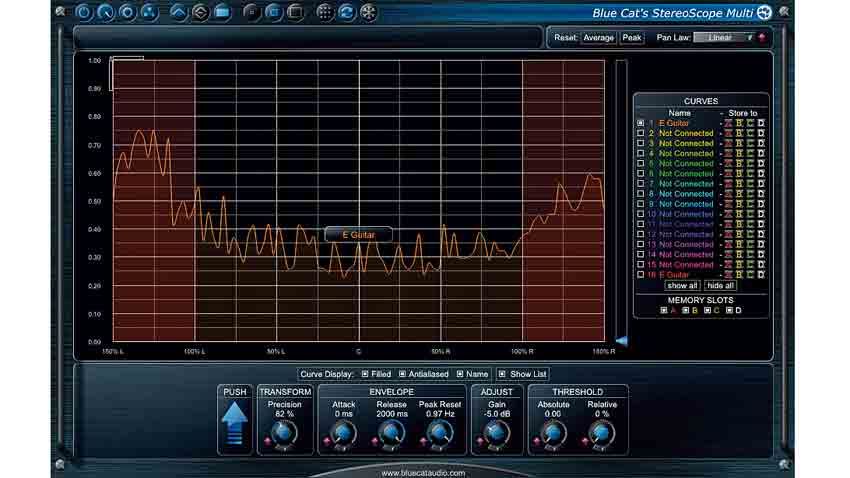Click the 82 % Precision value
This screenshot has height=478, width=850.
pos(284,414)
